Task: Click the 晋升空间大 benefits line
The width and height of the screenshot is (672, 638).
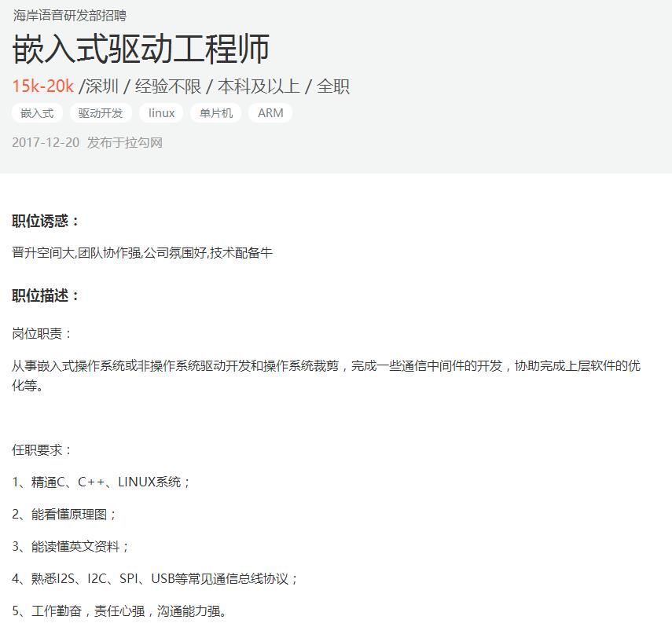Action: pyautogui.click(x=142, y=253)
